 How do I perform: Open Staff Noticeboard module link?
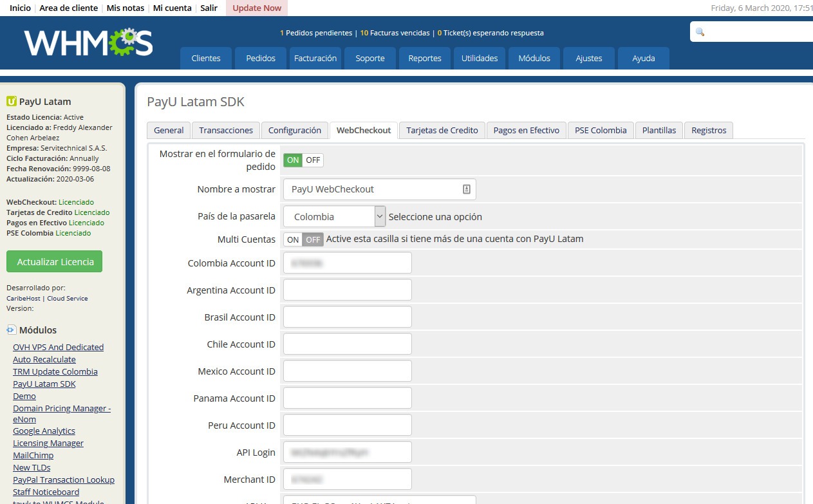coord(46,492)
